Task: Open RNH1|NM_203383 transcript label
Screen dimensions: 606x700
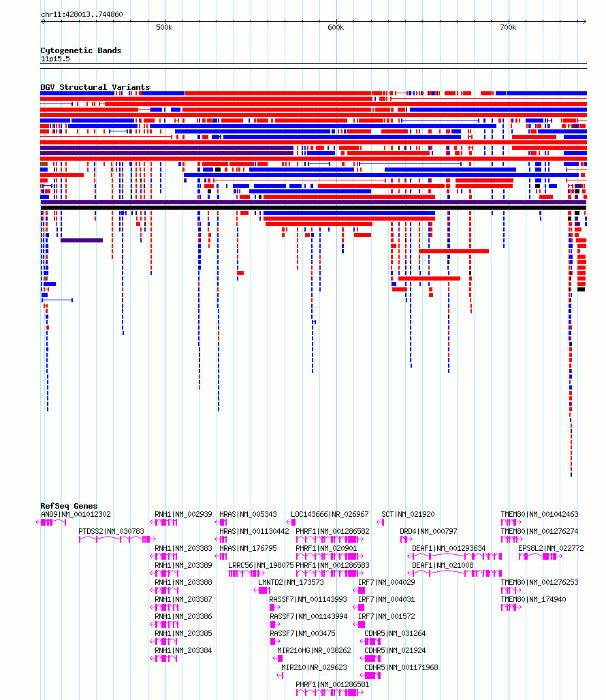Action: [x=183, y=548]
